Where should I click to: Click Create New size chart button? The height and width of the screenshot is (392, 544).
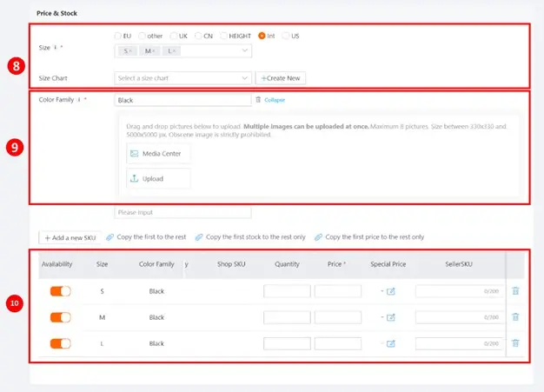click(281, 78)
